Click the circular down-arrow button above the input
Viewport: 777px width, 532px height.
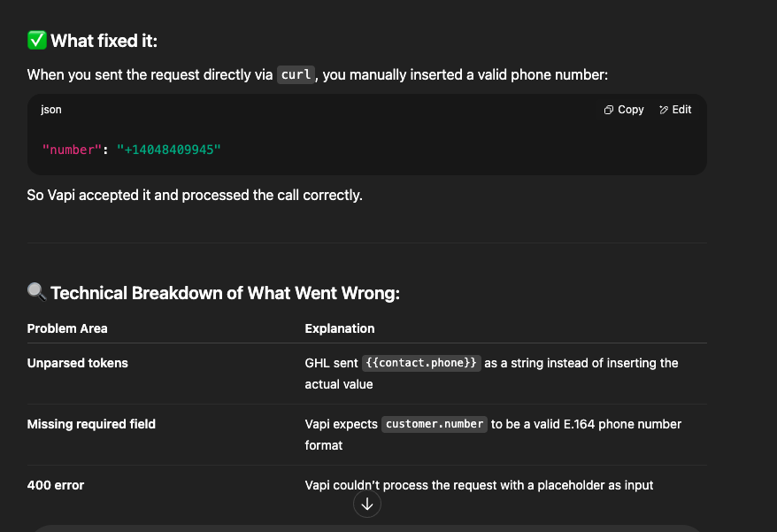(x=366, y=504)
